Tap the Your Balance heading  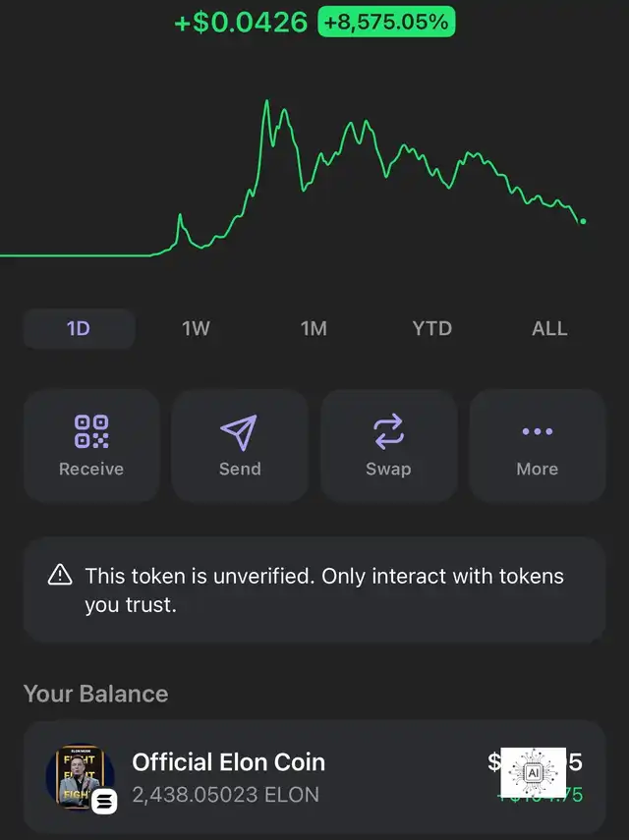[95, 694]
